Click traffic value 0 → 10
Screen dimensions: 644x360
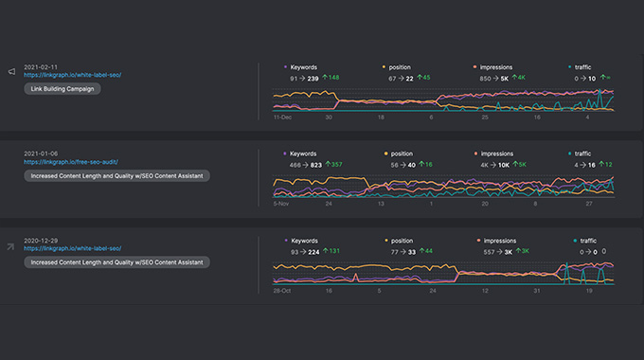click(x=585, y=79)
